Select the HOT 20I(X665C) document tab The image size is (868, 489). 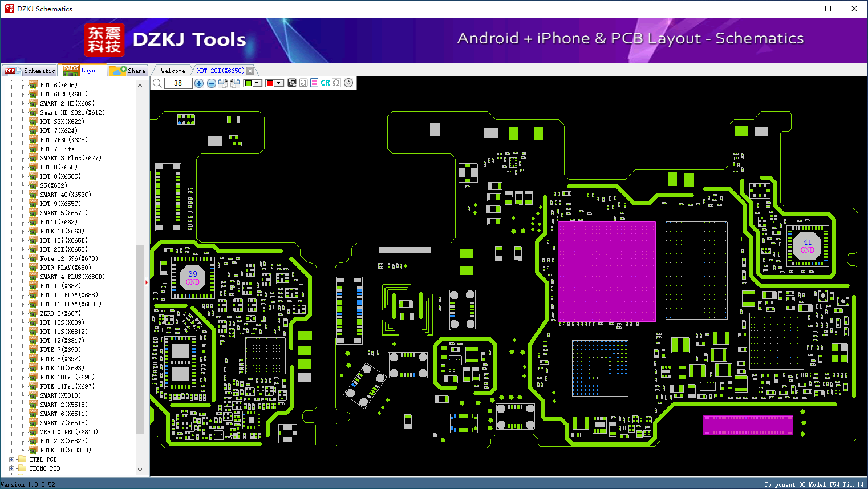click(221, 71)
